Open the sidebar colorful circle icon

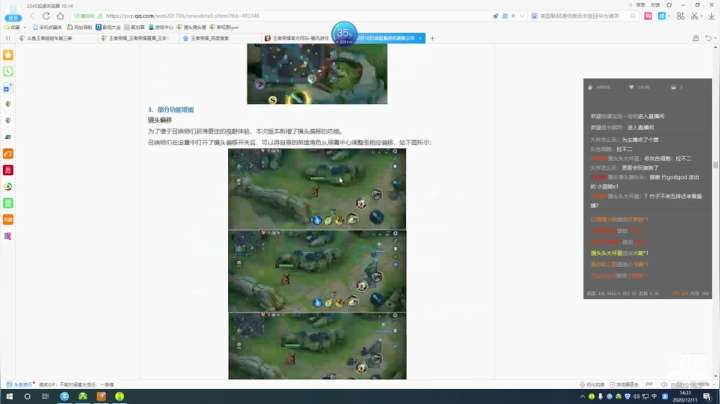(x=8, y=186)
